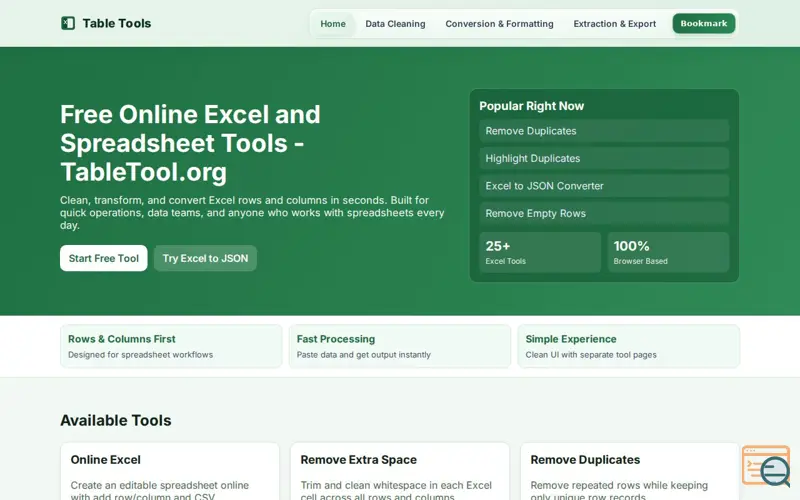Click the Fast Processing feature card

pyautogui.click(x=399, y=346)
